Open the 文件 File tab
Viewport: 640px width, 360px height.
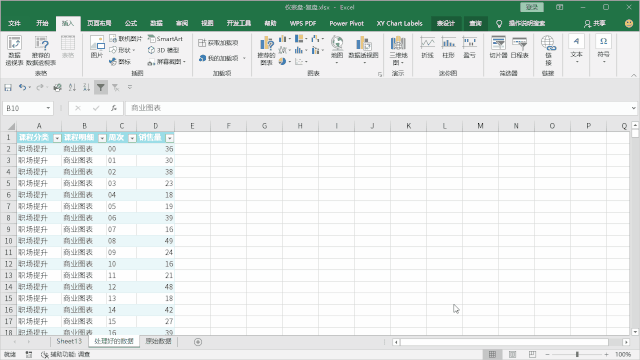tap(14, 23)
